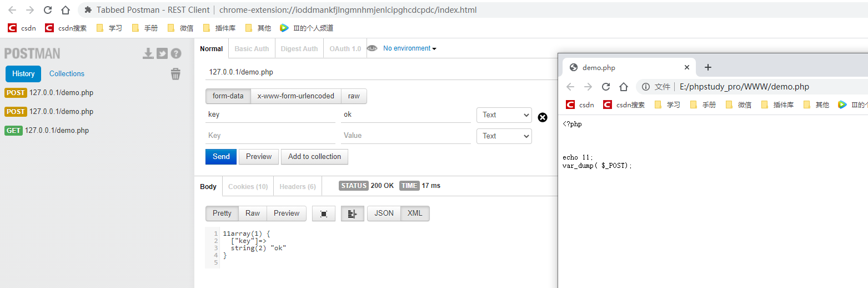Switch to the History tab
Screen dimensions: 868x288
pos(23,73)
